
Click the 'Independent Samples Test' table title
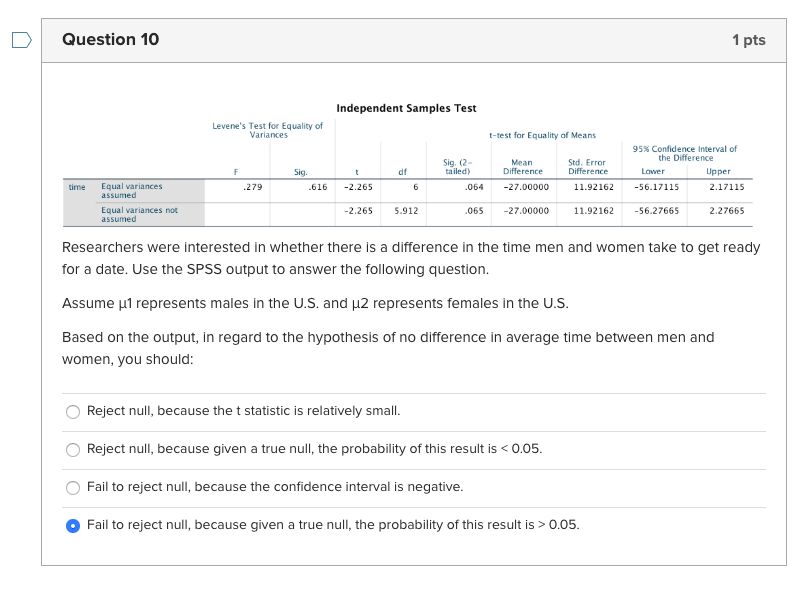(406, 108)
